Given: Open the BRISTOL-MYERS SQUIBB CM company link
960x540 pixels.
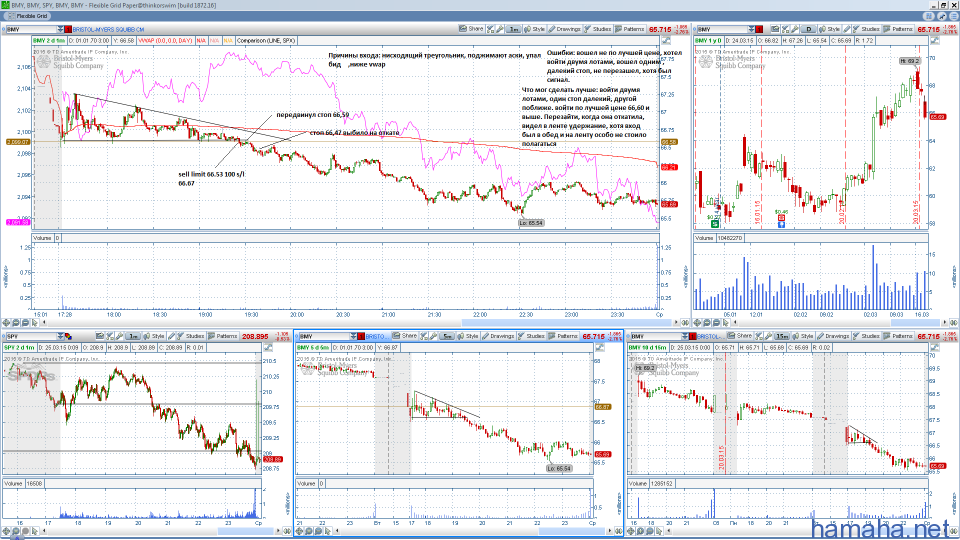Looking at the screenshot, I should pyautogui.click(x=108, y=29).
